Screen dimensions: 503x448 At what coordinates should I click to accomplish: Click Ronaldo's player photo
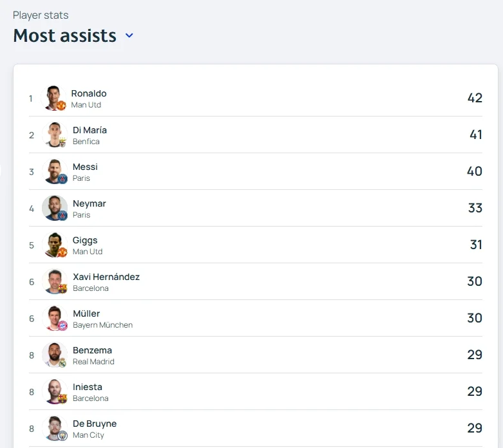[x=54, y=98]
